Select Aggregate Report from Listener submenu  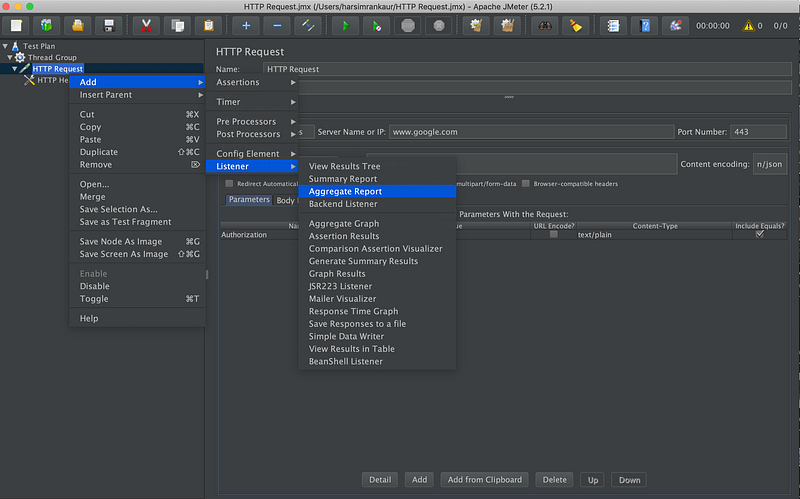(345, 191)
